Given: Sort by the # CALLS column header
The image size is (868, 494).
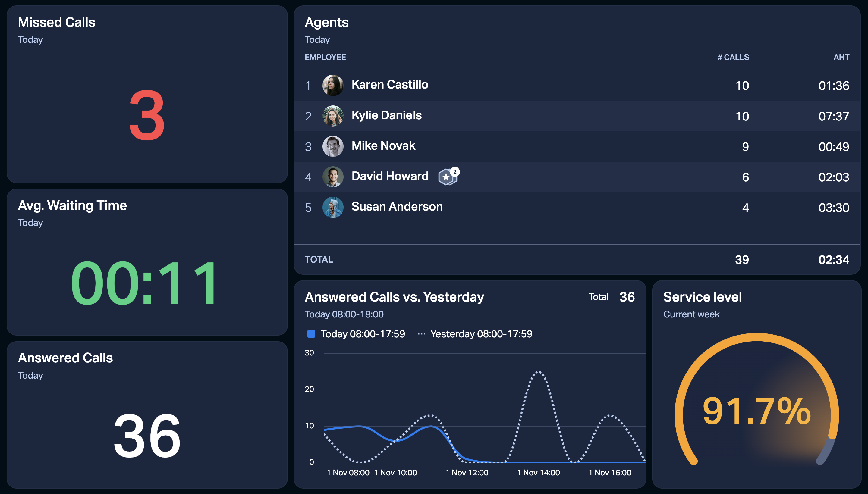Looking at the screenshot, I should coord(733,57).
